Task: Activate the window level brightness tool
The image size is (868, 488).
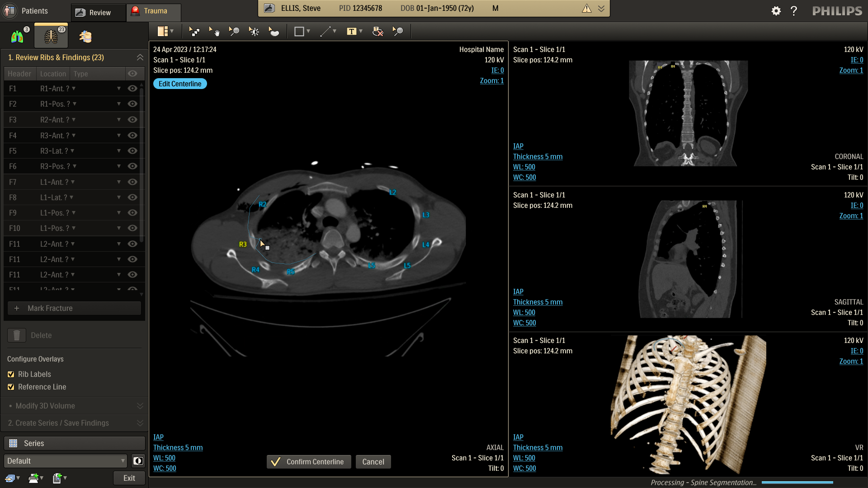Action: click(254, 32)
